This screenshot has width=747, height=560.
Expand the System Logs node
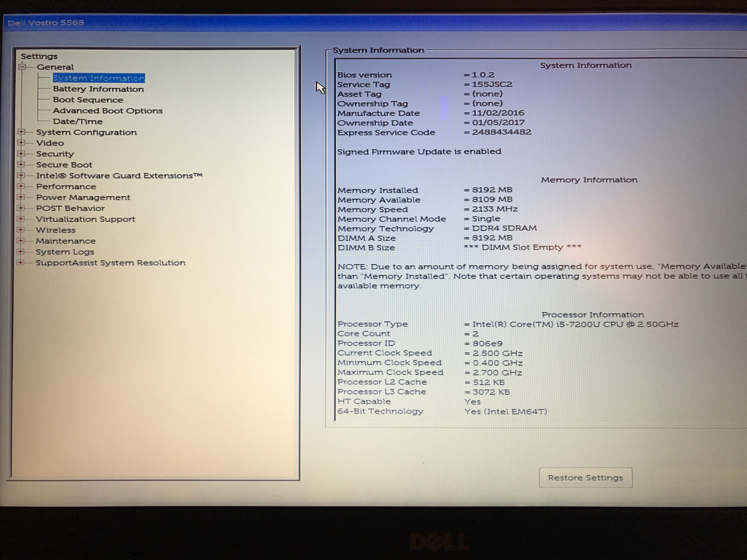[21, 252]
